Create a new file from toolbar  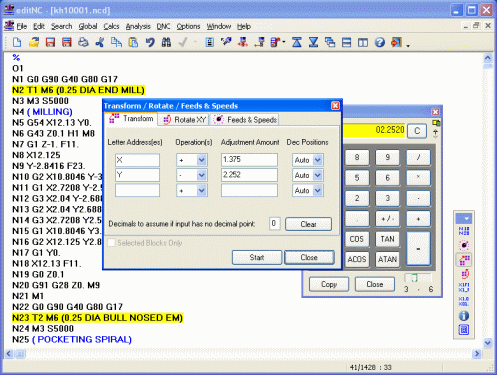[17, 42]
